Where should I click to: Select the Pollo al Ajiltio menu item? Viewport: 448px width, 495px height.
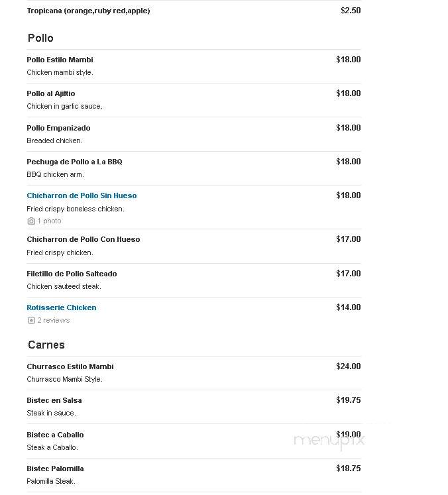(51, 93)
